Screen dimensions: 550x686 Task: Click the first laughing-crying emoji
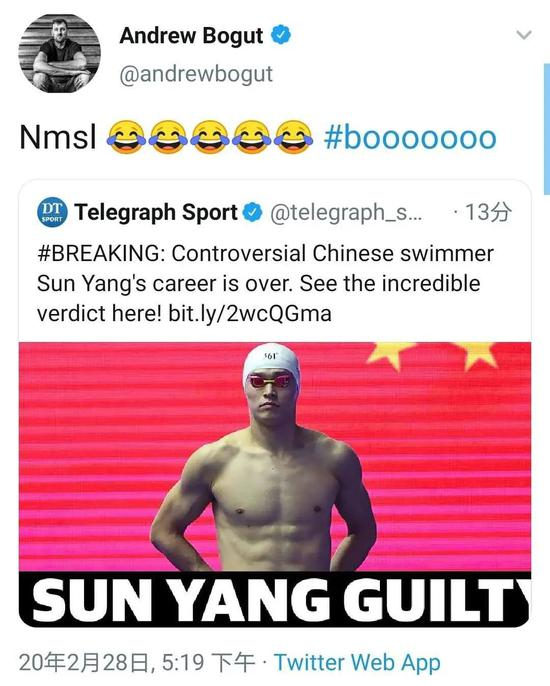(126, 137)
